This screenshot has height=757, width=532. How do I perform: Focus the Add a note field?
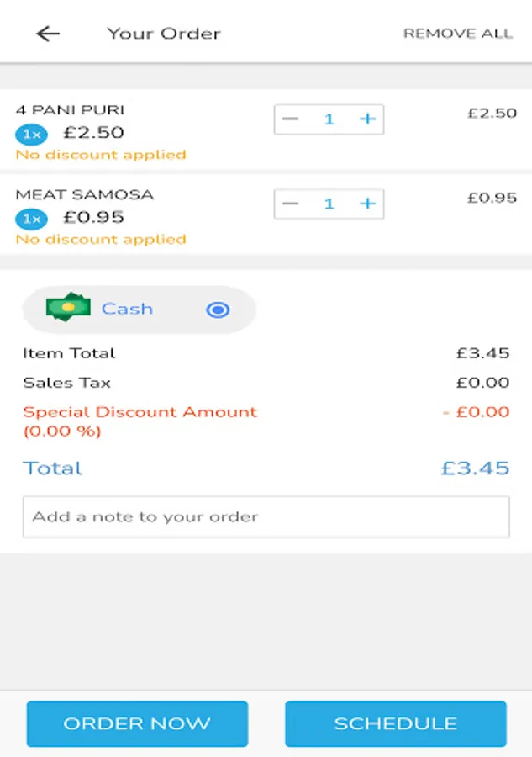266,516
